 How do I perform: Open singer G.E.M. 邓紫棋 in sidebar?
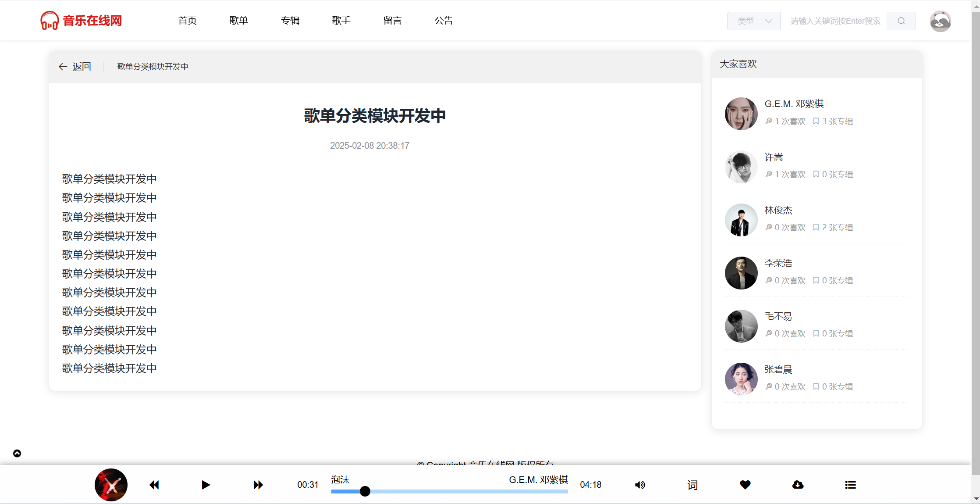(794, 104)
